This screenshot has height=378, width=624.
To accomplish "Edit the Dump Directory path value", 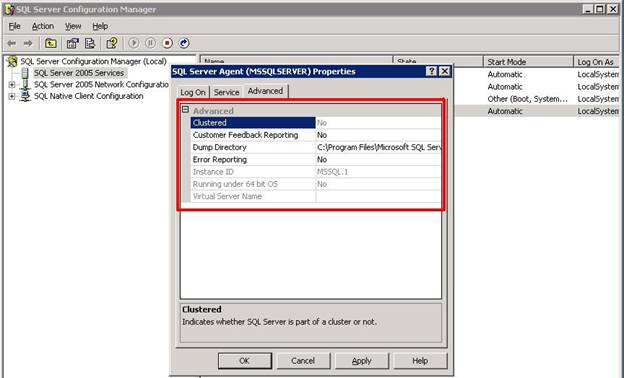I will 378,148.
